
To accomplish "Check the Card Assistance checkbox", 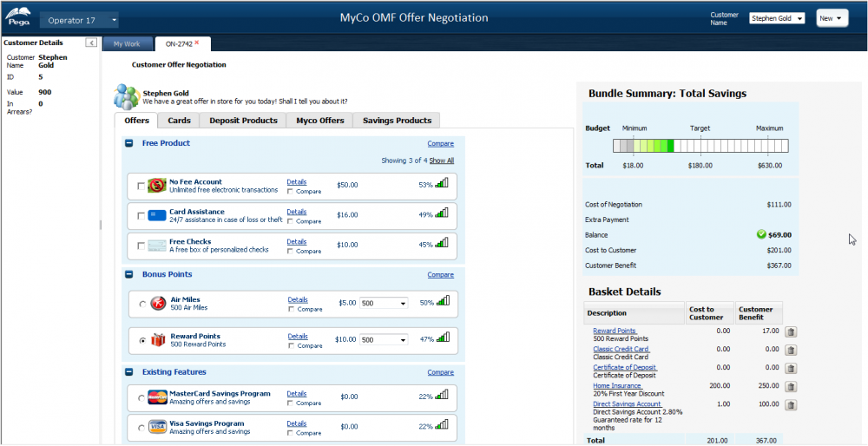I will [141, 216].
